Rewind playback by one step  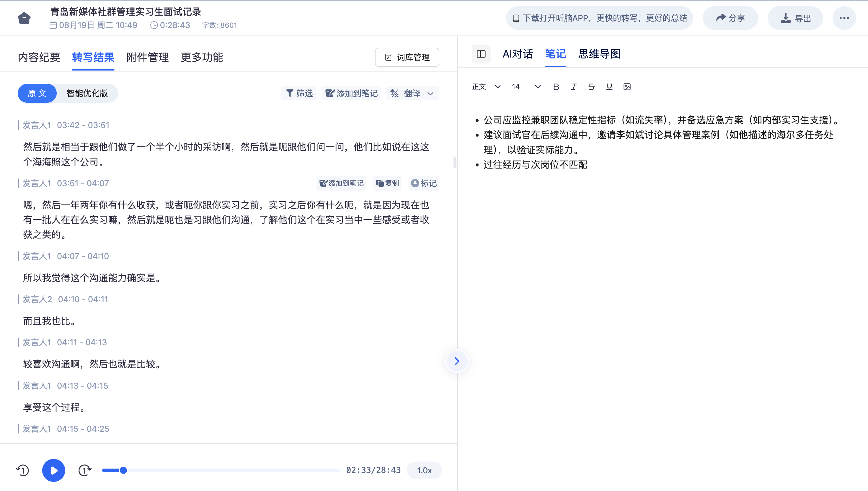tap(23, 470)
